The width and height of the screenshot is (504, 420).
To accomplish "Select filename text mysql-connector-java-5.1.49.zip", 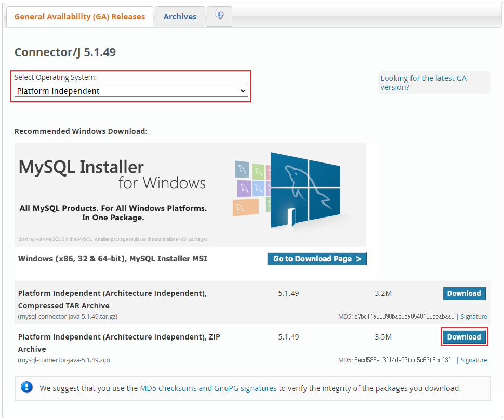I will [x=64, y=360].
